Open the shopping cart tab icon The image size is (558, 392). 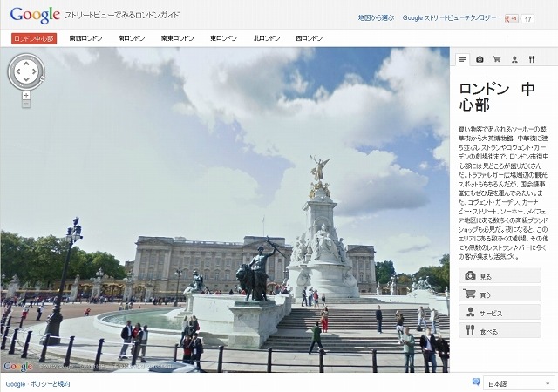click(x=497, y=59)
